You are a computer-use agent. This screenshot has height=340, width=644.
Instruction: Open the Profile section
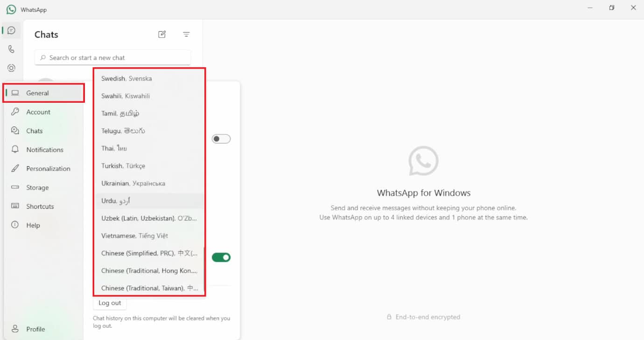[44, 329]
